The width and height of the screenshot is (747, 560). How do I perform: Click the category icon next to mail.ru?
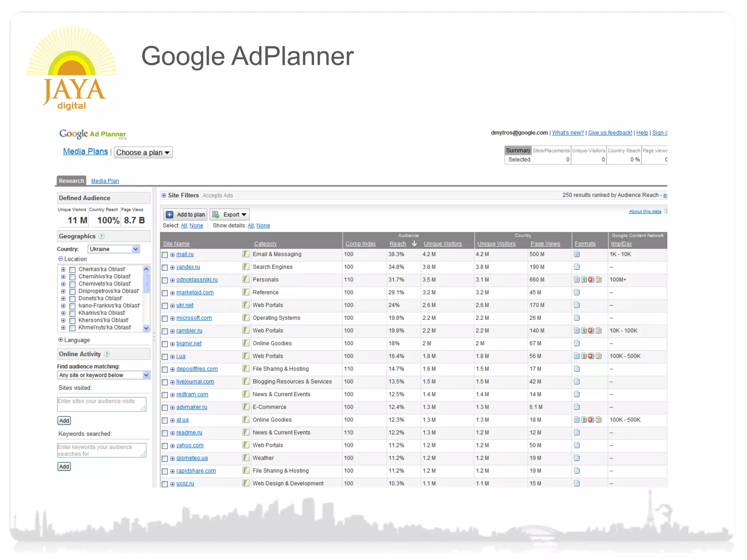coord(246,254)
